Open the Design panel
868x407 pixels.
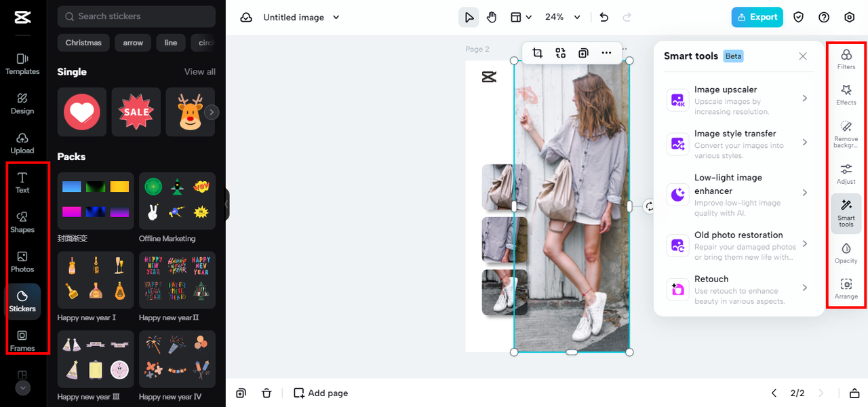click(22, 104)
